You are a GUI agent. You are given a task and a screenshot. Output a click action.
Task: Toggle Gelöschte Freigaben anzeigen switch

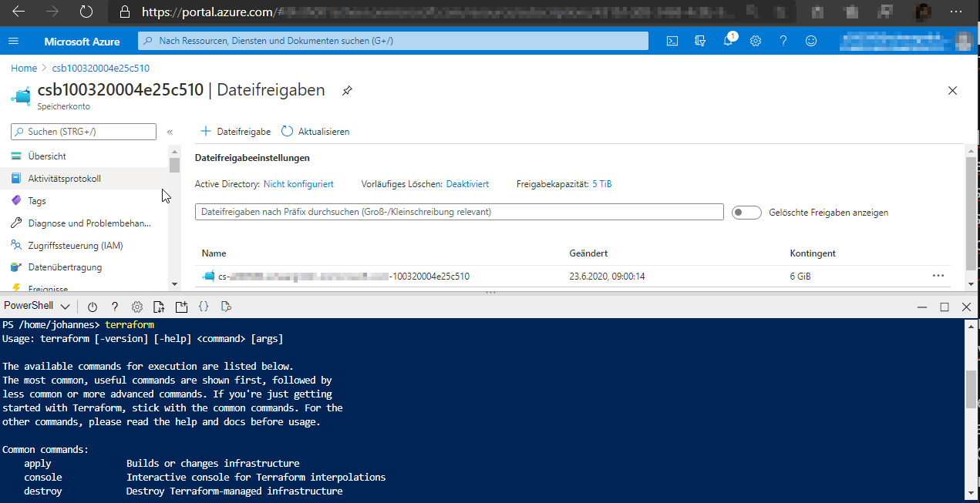(x=746, y=213)
